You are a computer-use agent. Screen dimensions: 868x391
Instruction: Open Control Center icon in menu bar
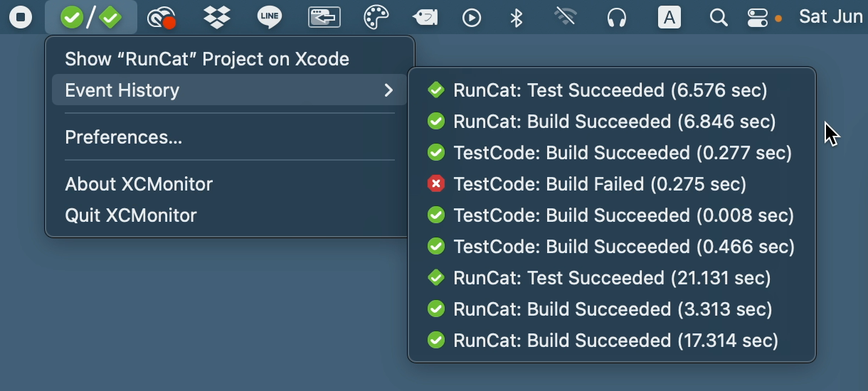[x=758, y=18]
